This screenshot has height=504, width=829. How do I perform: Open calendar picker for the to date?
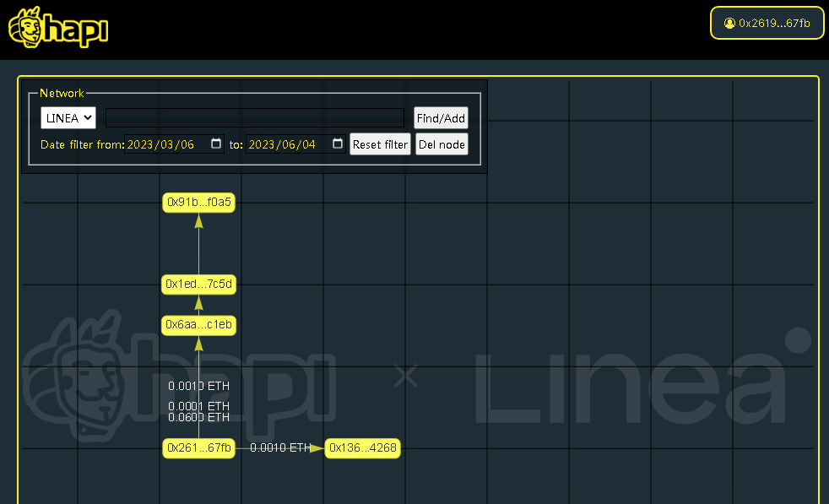pyautogui.click(x=338, y=144)
